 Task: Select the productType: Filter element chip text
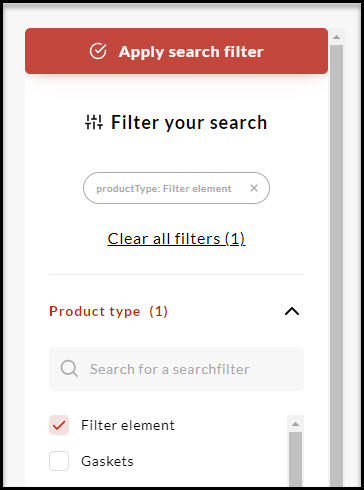coord(164,189)
